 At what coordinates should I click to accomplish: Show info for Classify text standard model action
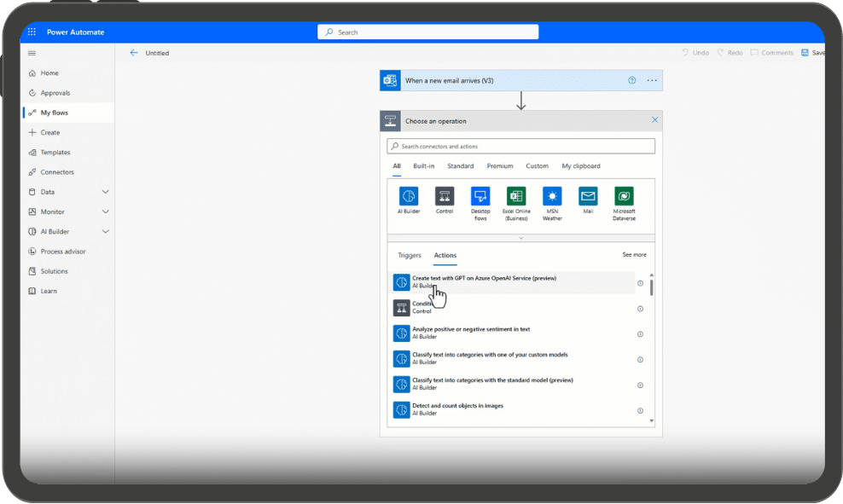(640, 385)
